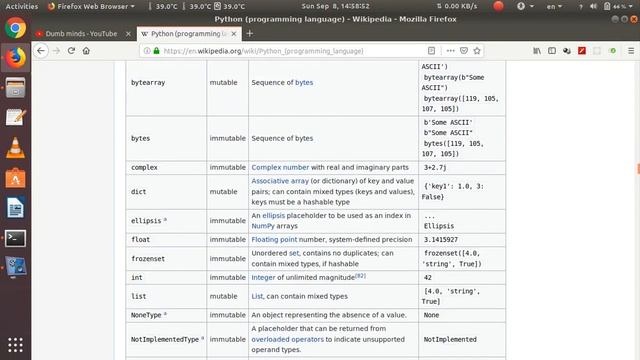Show all applications grid
The width and height of the screenshot is (640, 360).
16,345
